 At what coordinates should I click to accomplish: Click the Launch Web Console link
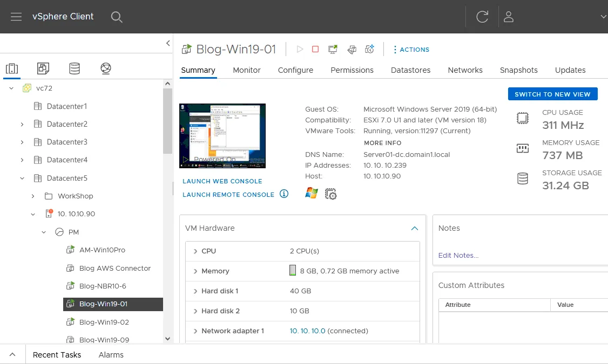point(222,181)
